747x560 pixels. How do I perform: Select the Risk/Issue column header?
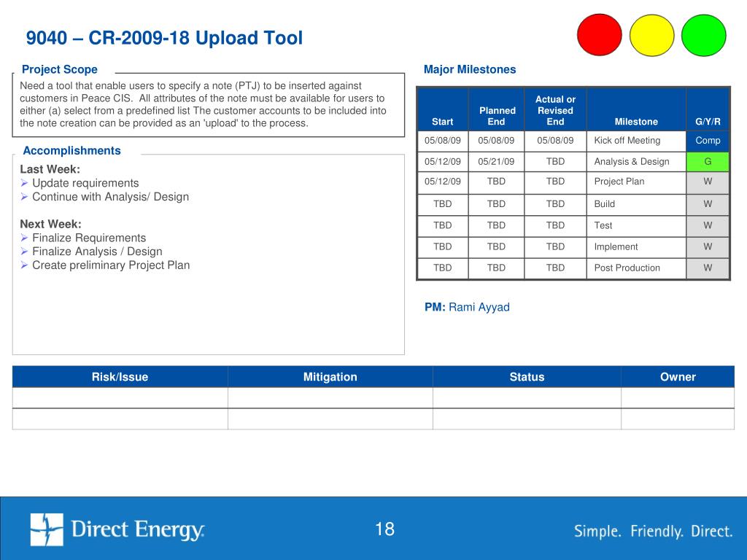(x=120, y=377)
